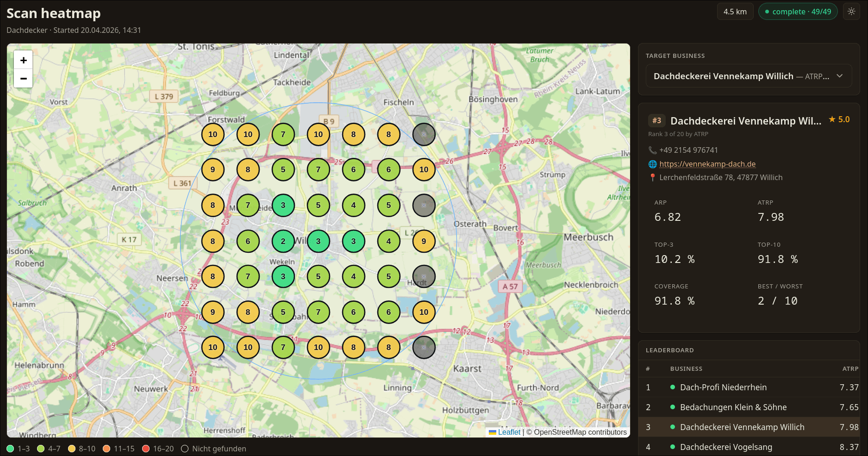Select Dachdeckerei Vogelsang leaderboard row
868x456 pixels.
pyautogui.click(x=749, y=447)
